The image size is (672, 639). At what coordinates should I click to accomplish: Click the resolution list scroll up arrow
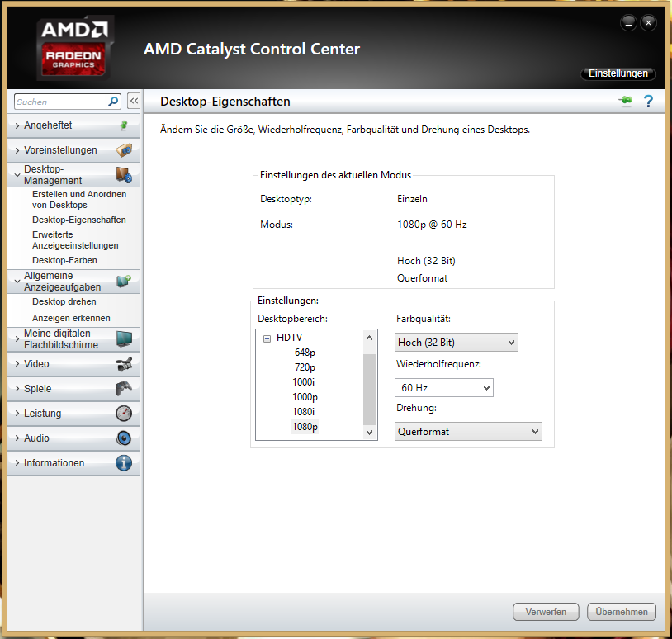click(369, 338)
